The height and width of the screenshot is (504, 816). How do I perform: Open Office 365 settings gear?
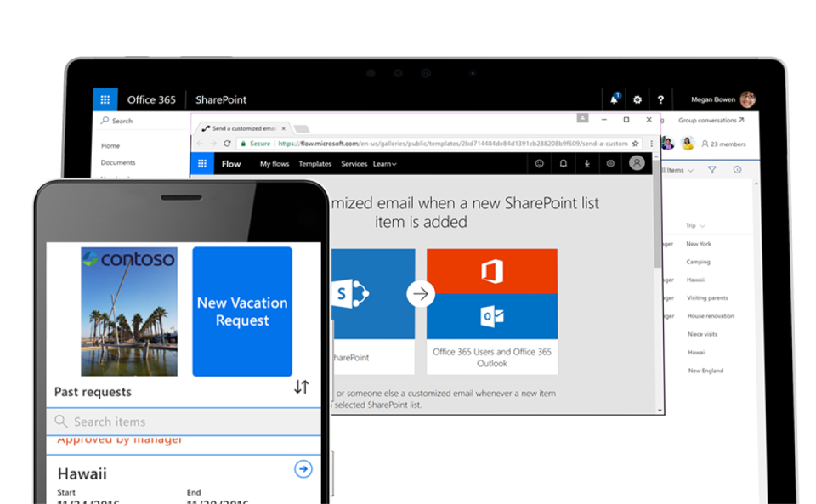(x=637, y=99)
